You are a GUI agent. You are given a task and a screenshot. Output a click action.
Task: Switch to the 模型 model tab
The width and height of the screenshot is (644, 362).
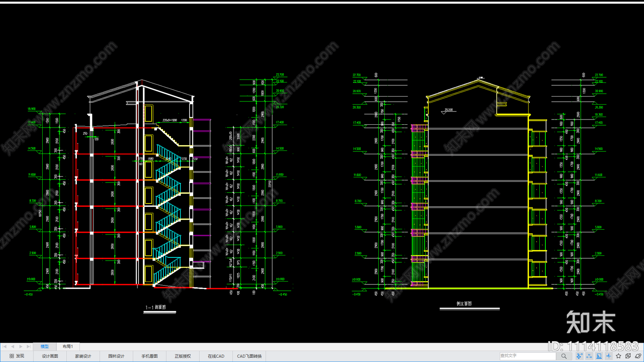click(44, 346)
